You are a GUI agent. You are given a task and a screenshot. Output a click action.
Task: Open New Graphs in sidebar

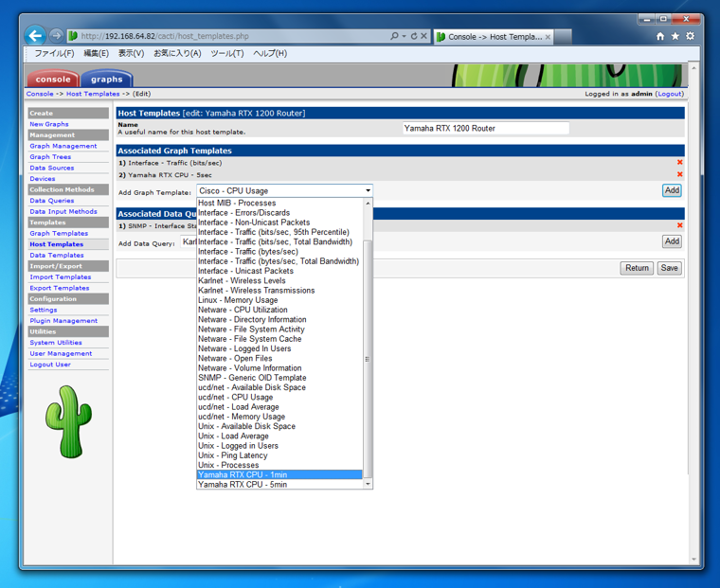click(x=49, y=124)
